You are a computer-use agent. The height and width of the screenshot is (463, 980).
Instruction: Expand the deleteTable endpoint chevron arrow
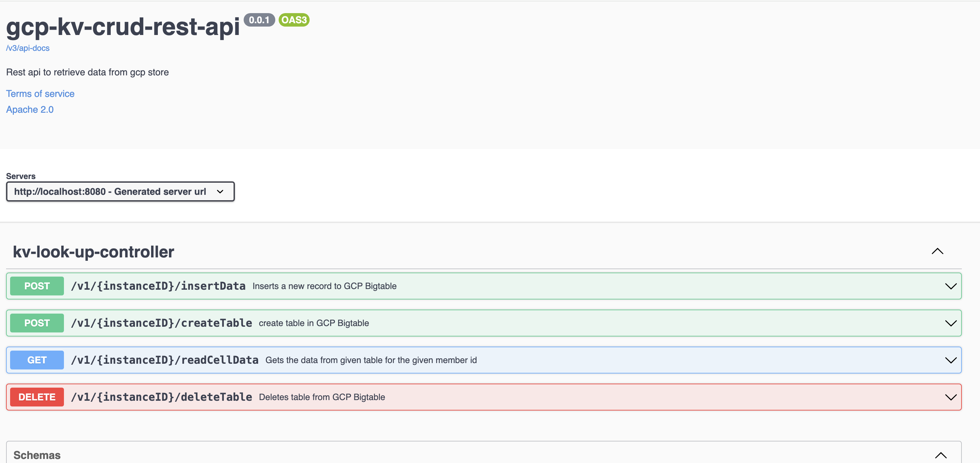pyautogui.click(x=950, y=397)
